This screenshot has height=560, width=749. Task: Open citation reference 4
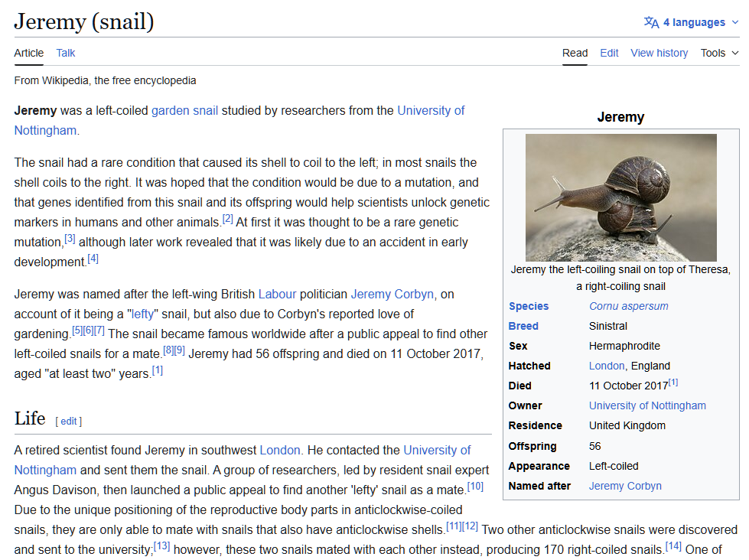(93, 259)
